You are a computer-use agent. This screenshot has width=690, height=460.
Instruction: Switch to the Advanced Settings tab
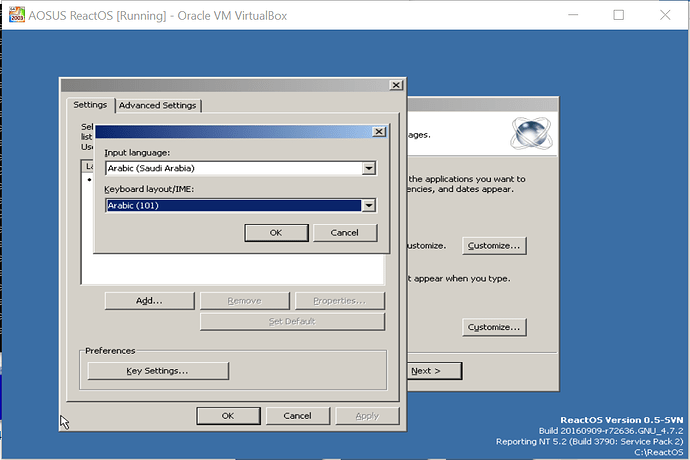(x=159, y=105)
